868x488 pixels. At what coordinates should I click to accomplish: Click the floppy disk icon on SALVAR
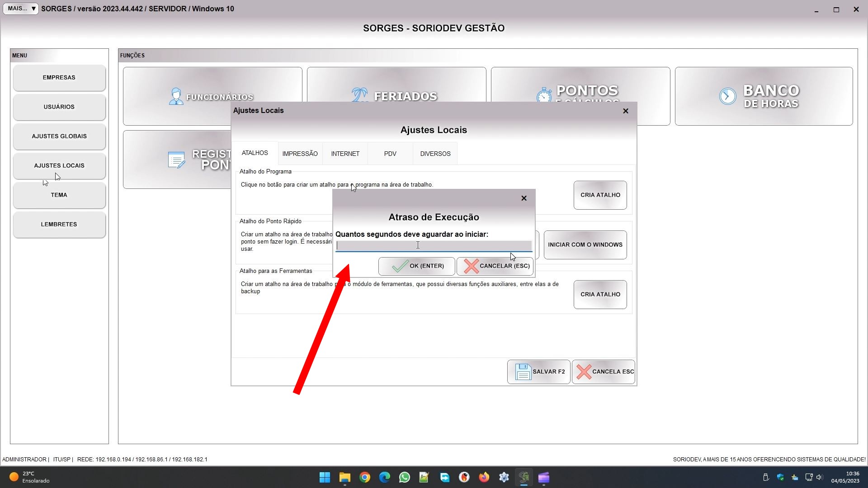coord(523,372)
